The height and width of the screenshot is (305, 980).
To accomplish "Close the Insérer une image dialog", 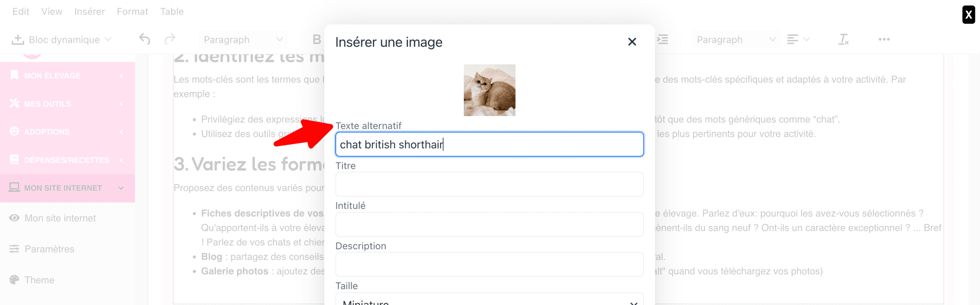I will tap(632, 42).
